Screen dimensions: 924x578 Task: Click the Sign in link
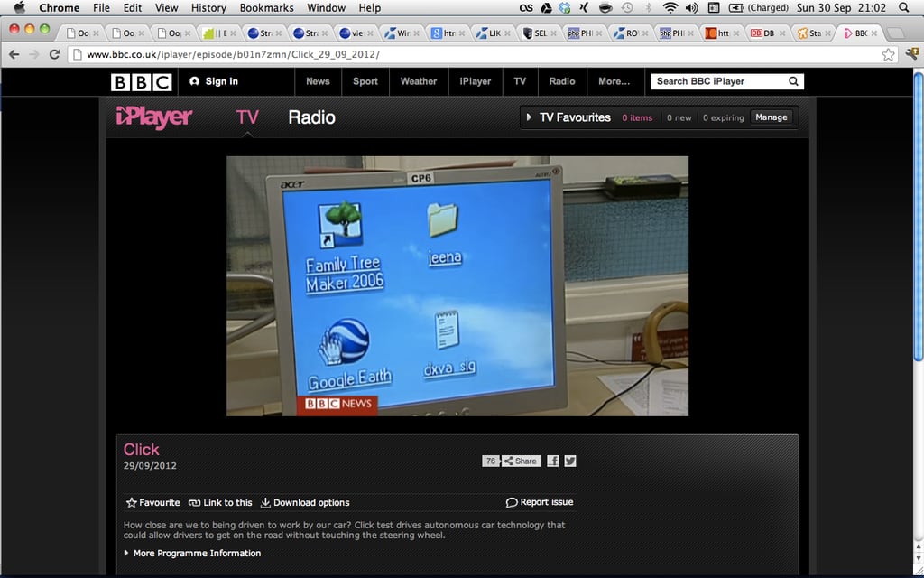click(214, 81)
